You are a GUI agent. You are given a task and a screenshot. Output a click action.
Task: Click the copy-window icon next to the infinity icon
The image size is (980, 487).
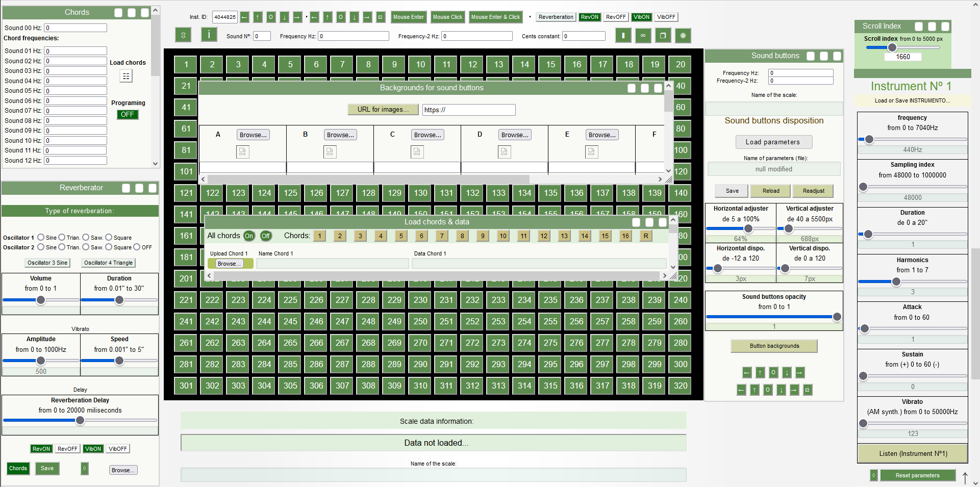click(x=663, y=36)
